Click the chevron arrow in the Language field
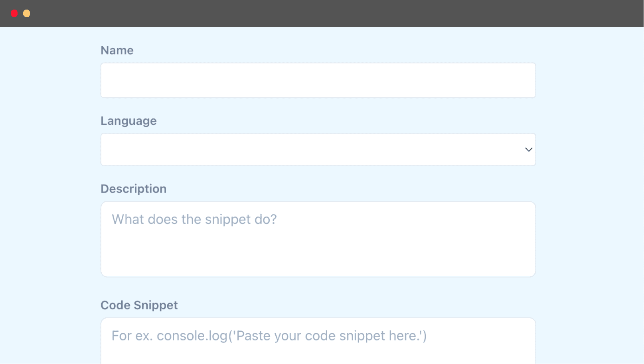 click(x=529, y=150)
